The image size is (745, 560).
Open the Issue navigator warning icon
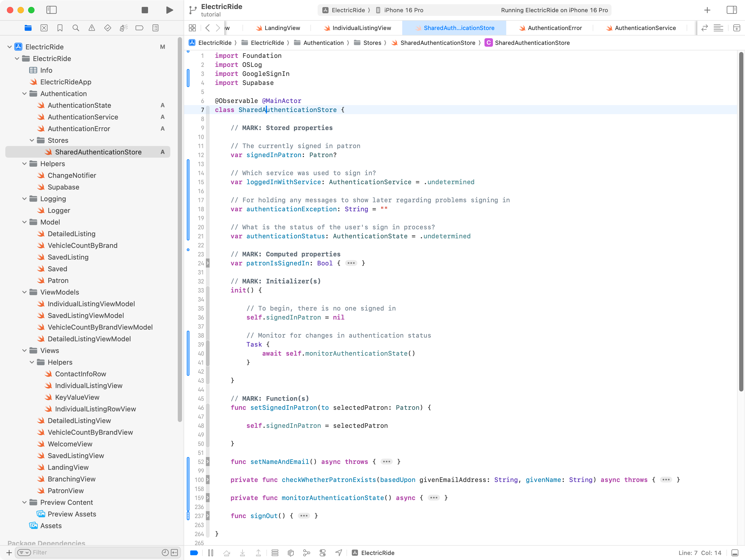[92, 28]
